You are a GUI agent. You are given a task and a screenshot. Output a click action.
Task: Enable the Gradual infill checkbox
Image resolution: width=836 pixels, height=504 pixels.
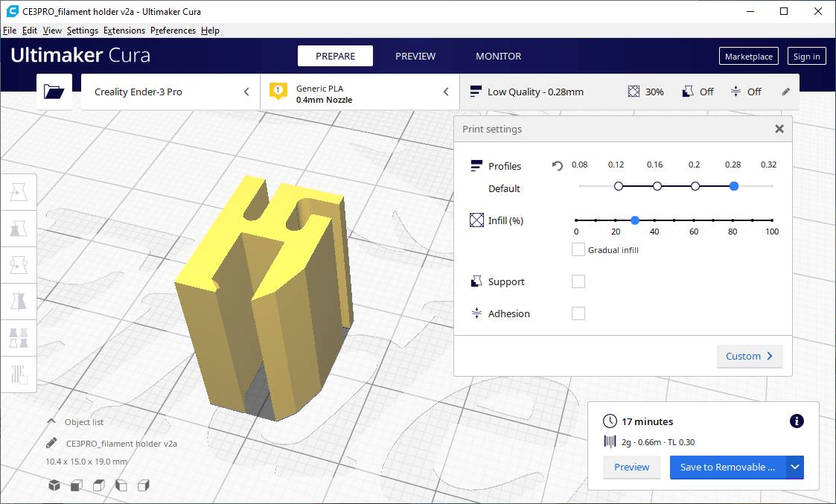578,249
